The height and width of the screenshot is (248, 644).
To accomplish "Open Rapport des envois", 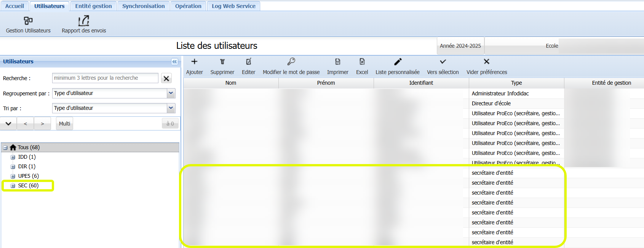I will coord(84,21).
